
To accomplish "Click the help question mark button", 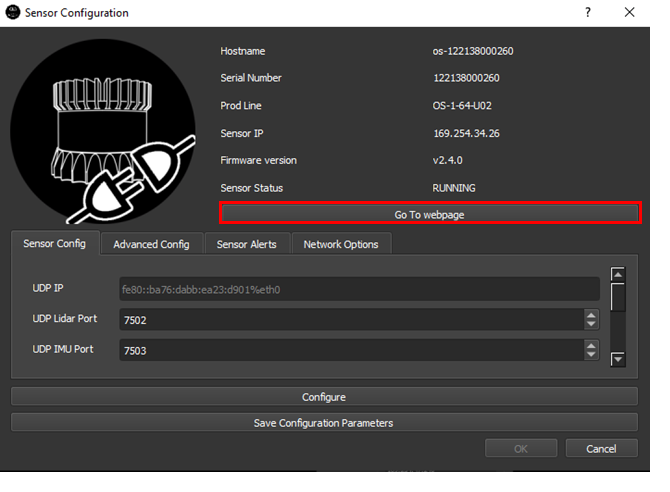I will (x=587, y=13).
